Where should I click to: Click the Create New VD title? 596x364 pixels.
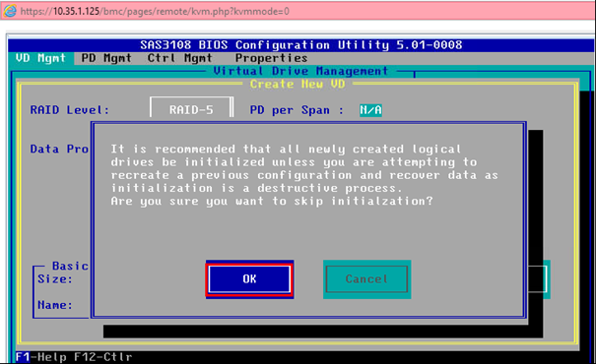click(x=298, y=84)
